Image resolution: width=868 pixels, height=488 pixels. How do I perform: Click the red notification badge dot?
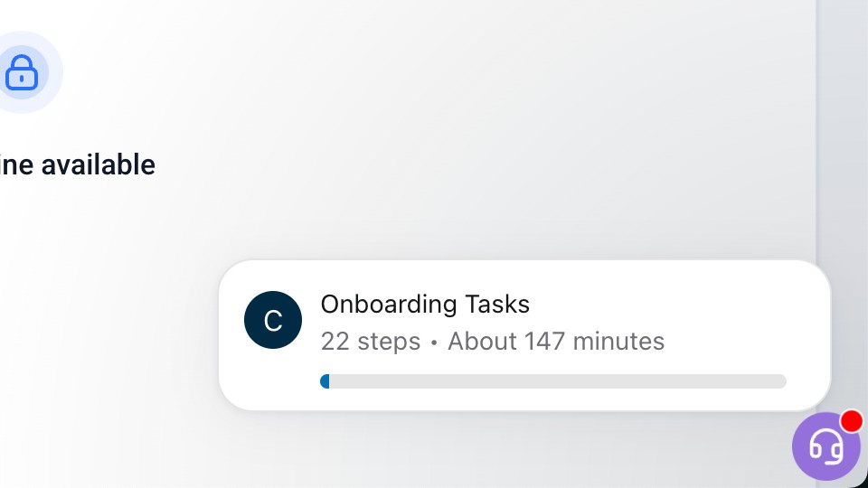[x=851, y=421]
